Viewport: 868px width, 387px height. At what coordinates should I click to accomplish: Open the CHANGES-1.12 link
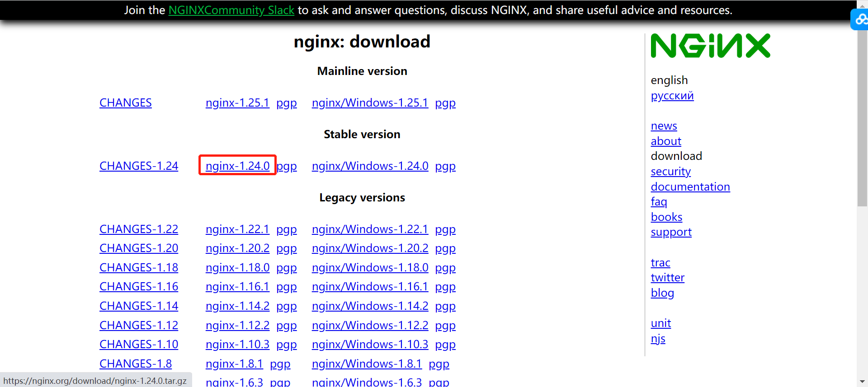(x=139, y=326)
